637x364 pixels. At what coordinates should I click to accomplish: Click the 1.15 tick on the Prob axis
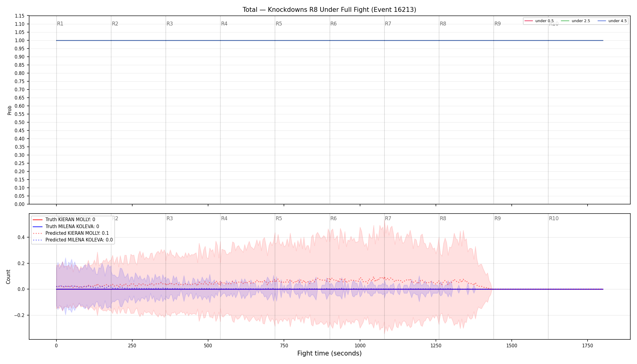pyautogui.click(x=20, y=16)
